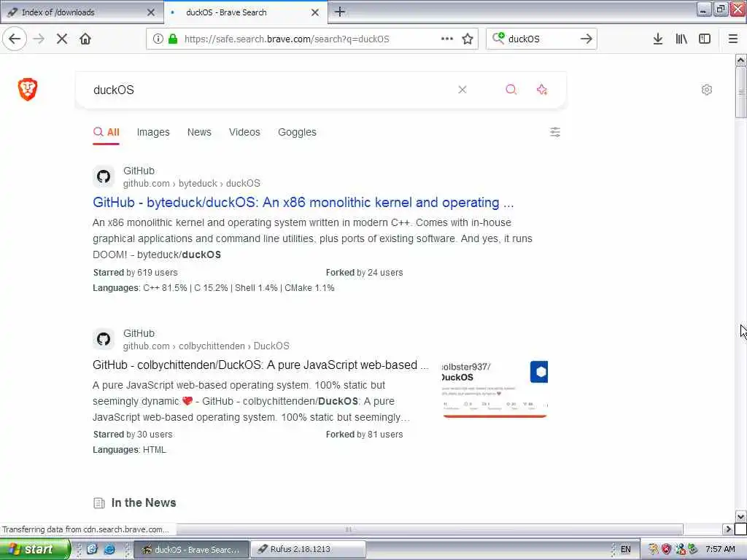Image resolution: width=747 pixels, height=560 pixels.
Task: Click the vertical scrollbar down arrow
Action: pyautogui.click(x=740, y=516)
